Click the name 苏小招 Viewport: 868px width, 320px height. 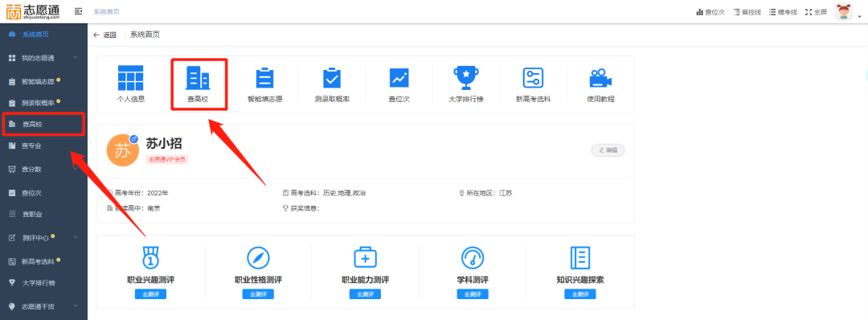click(164, 143)
